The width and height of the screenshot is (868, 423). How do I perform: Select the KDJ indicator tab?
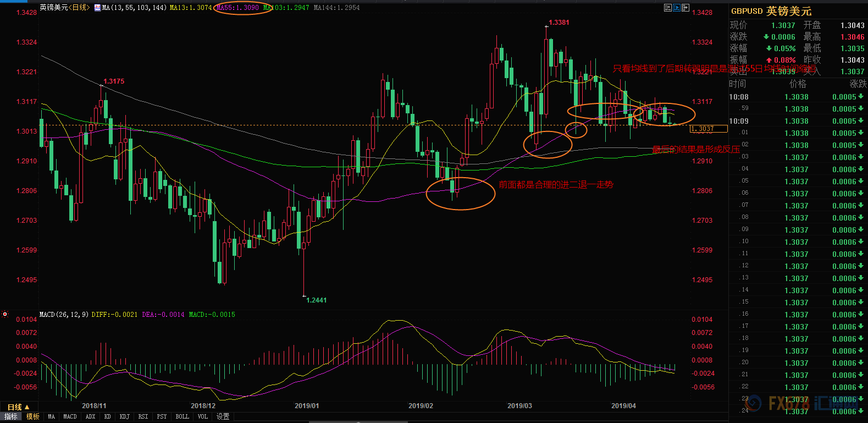(125, 417)
